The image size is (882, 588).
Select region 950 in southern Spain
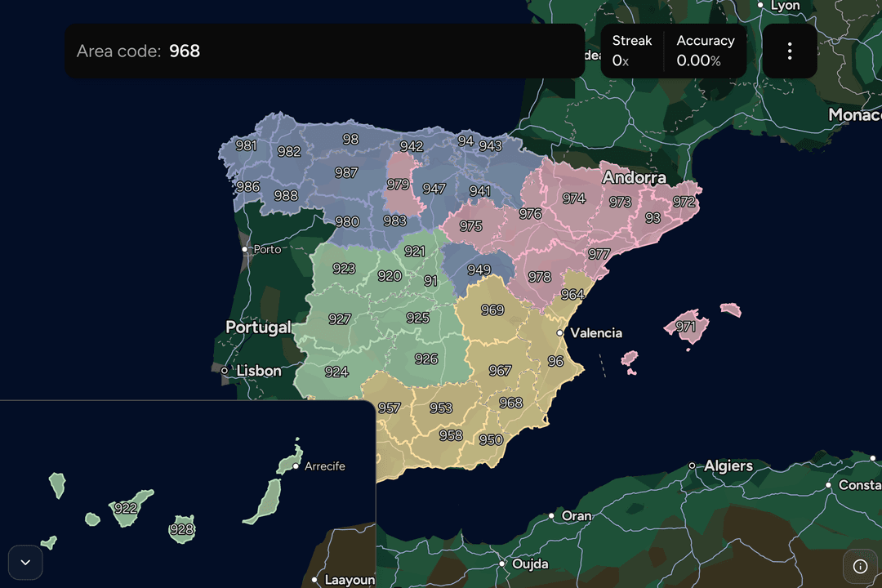[490, 439]
